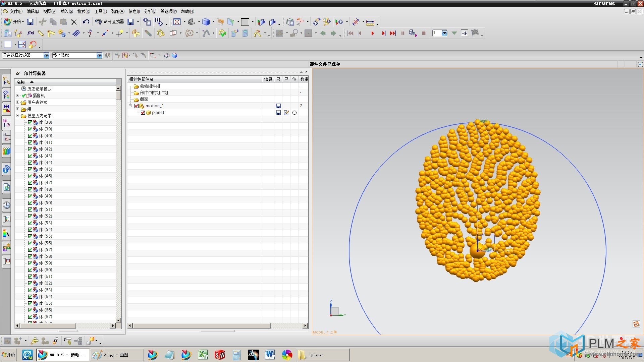Toggle checkbox for 体 (38)
The image size is (644, 362).
coord(30,122)
